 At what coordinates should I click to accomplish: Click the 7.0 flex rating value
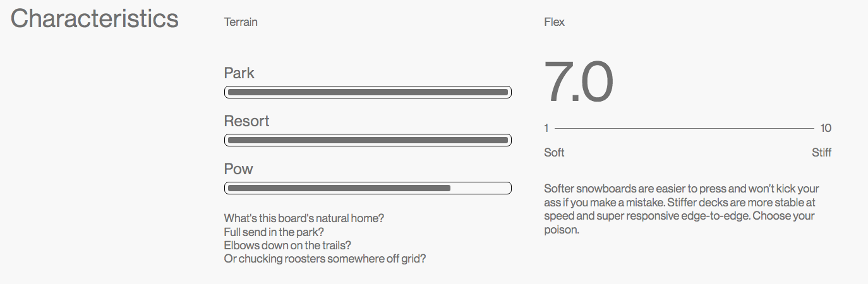click(579, 82)
